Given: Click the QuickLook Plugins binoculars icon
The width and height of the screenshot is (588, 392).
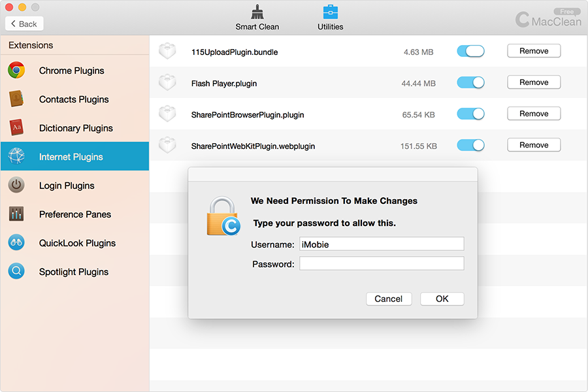Looking at the screenshot, I should coord(17,243).
